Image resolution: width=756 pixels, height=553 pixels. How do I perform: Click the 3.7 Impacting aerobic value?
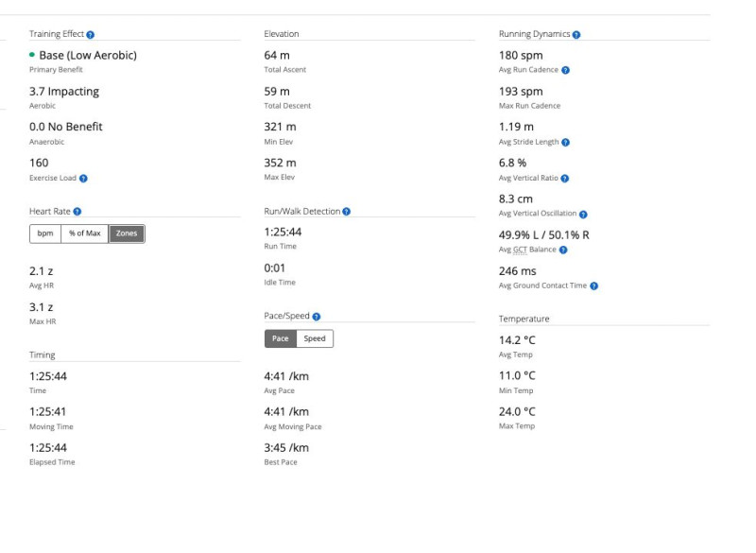click(64, 92)
